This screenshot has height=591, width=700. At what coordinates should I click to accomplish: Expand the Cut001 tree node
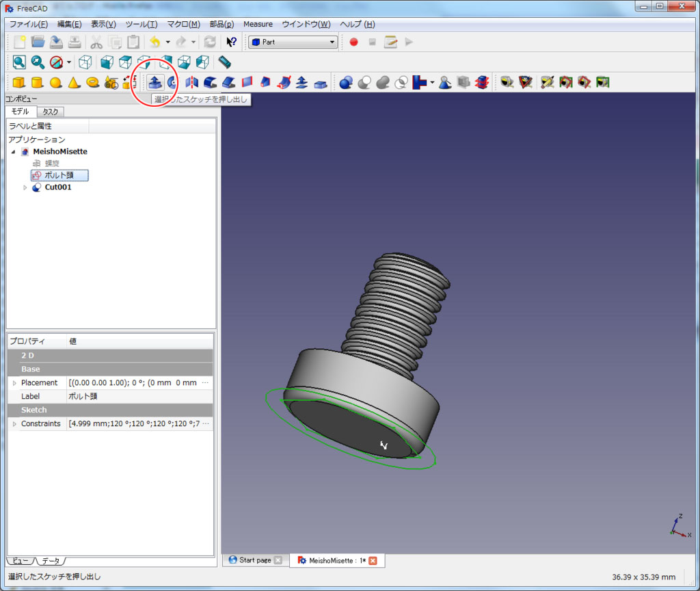pos(25,187)
